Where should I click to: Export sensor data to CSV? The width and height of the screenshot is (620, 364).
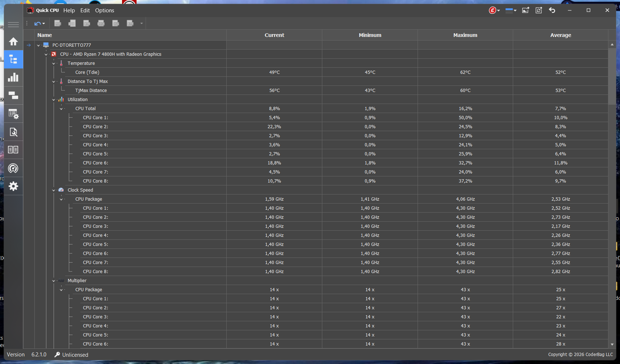[72, 24]
